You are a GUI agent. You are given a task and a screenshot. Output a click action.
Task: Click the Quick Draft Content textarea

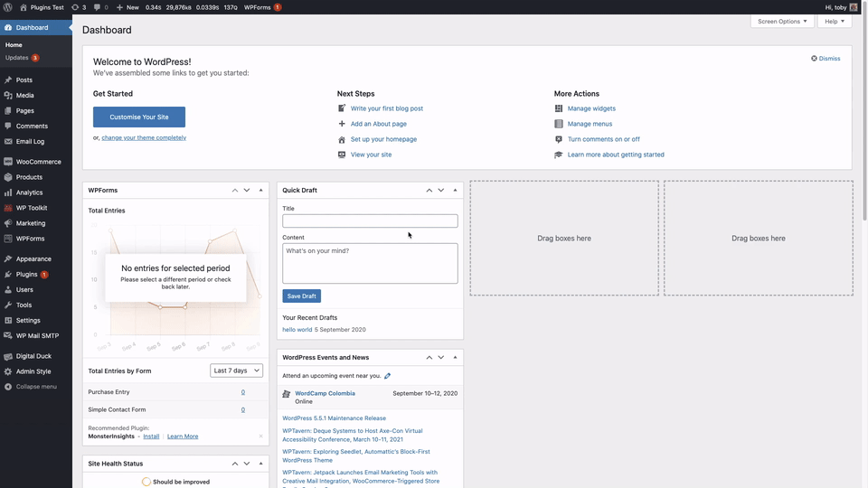(370, 263)
